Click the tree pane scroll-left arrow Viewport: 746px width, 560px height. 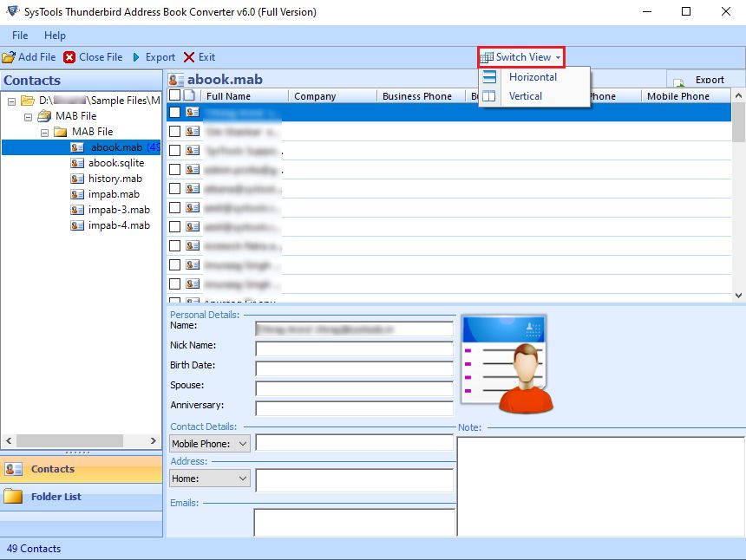(x=9, y=440)
